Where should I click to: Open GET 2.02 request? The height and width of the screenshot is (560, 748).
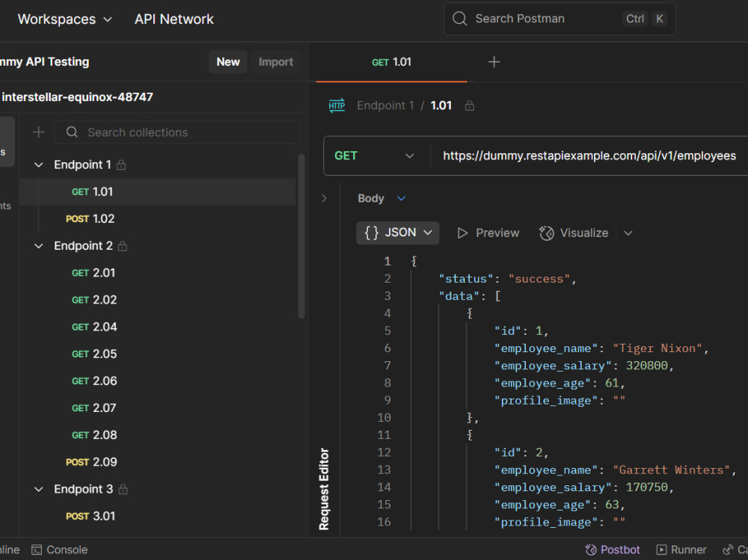tap(157, 300)
